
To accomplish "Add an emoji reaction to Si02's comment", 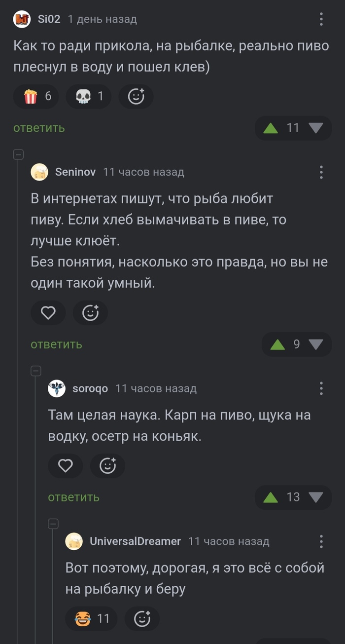I will pyautogui.click(x=136, y=97).
